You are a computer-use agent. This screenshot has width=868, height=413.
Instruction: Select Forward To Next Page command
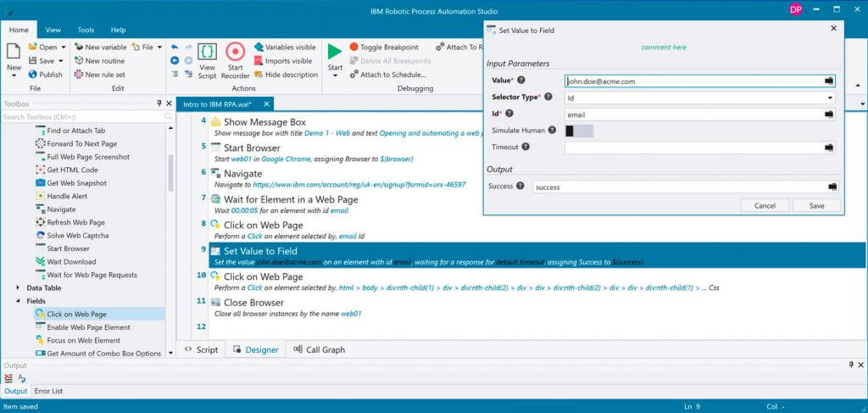(75, 144)
